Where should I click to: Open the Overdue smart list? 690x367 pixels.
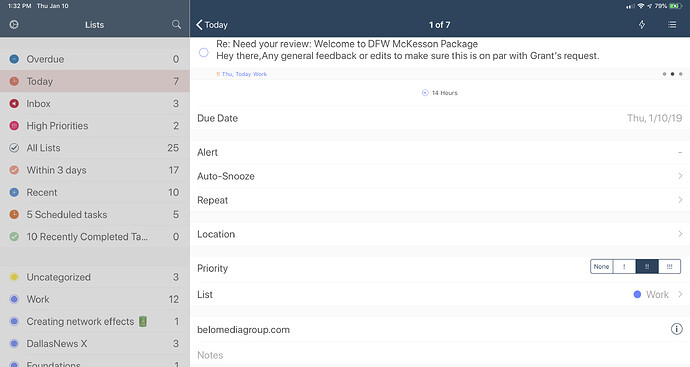point(95,59)
